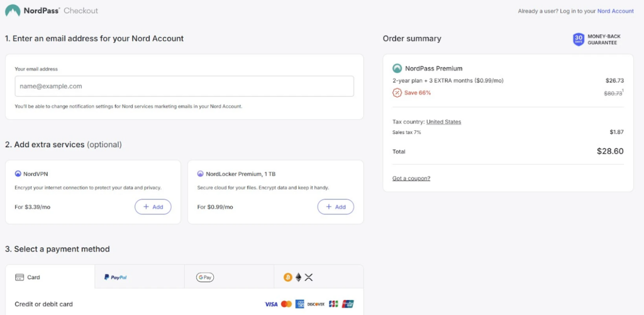Screen dimensions: 644x315
Task: Click the NordVPN service icon
Action: [x=18, y=174]
